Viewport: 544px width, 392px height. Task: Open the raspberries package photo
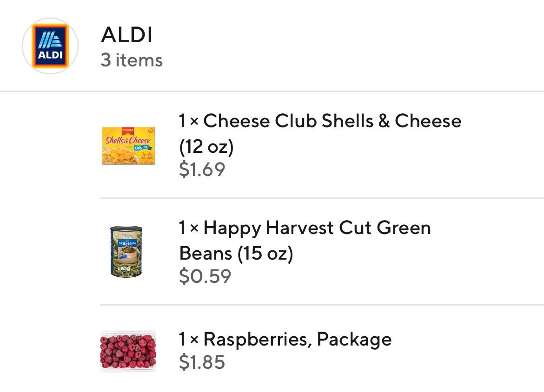(128, 351)
